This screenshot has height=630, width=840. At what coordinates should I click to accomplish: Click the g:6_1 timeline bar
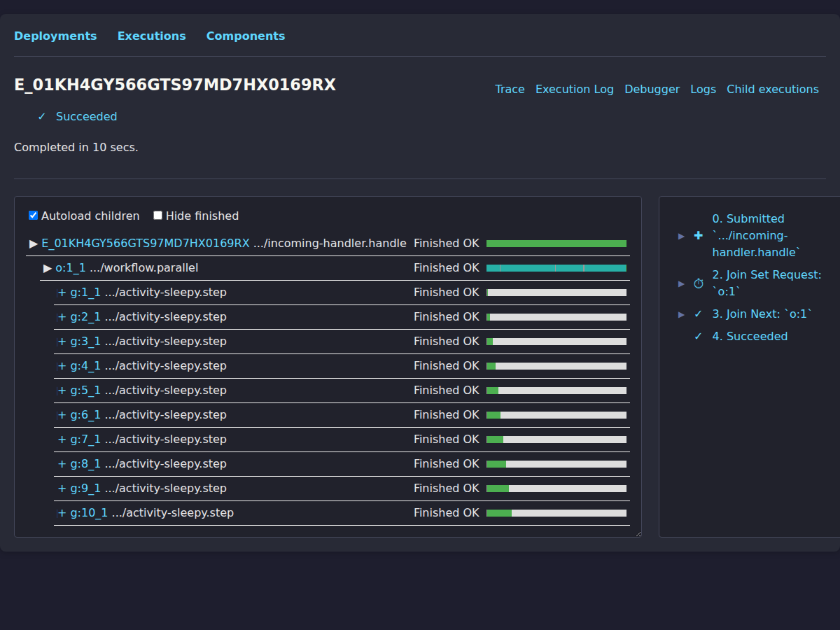pyautogui.click(x=556, y=415)
